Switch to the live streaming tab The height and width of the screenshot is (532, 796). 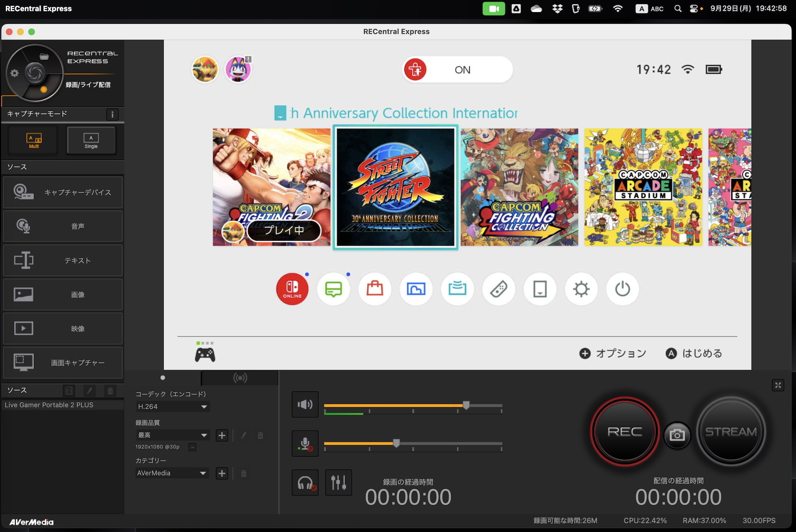click(x=240, y=378)
